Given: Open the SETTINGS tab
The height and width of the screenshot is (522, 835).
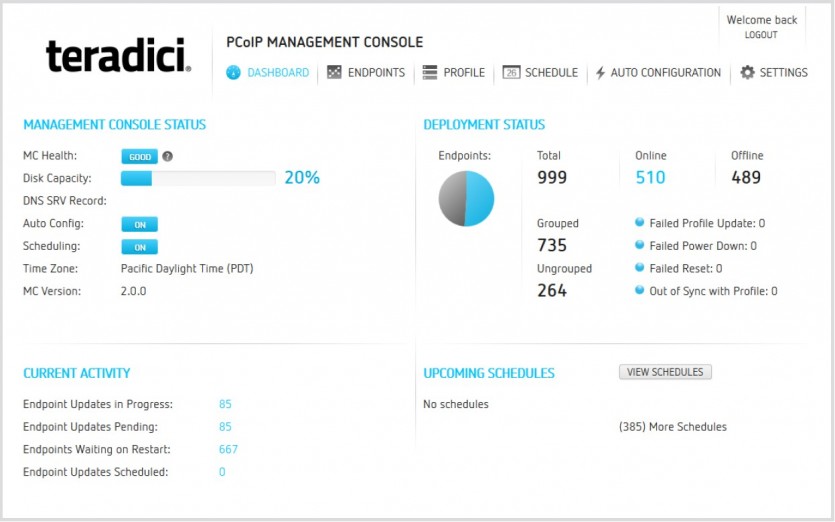Looking at the screenshot, I should point(783,72).
